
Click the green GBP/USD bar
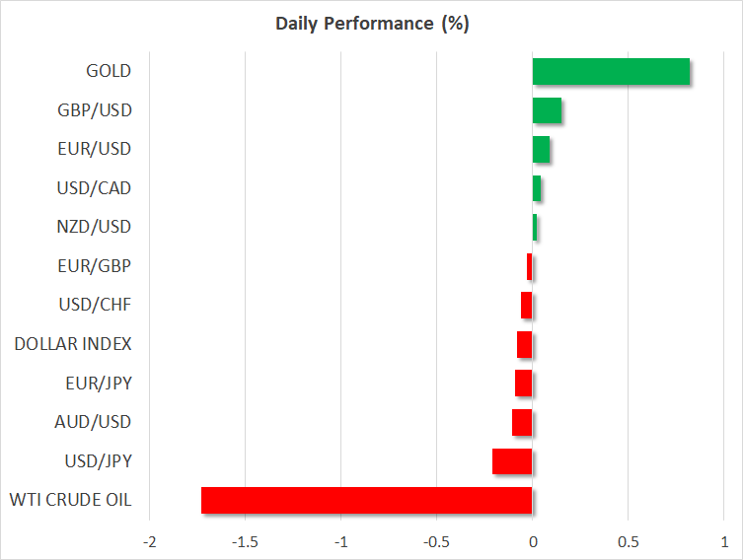pos(547,110)
